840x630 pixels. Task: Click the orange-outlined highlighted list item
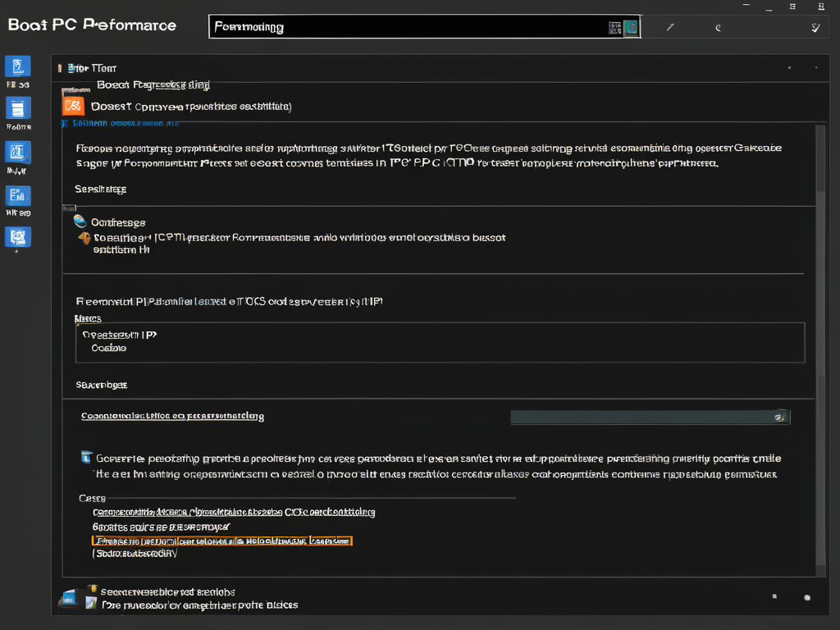221,541
